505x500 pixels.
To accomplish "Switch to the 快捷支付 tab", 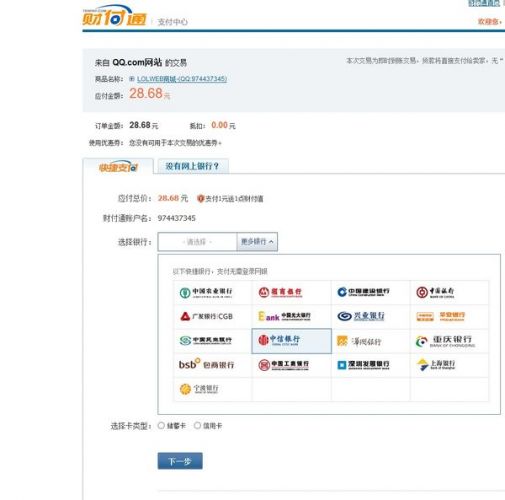I will pos(118,167).
